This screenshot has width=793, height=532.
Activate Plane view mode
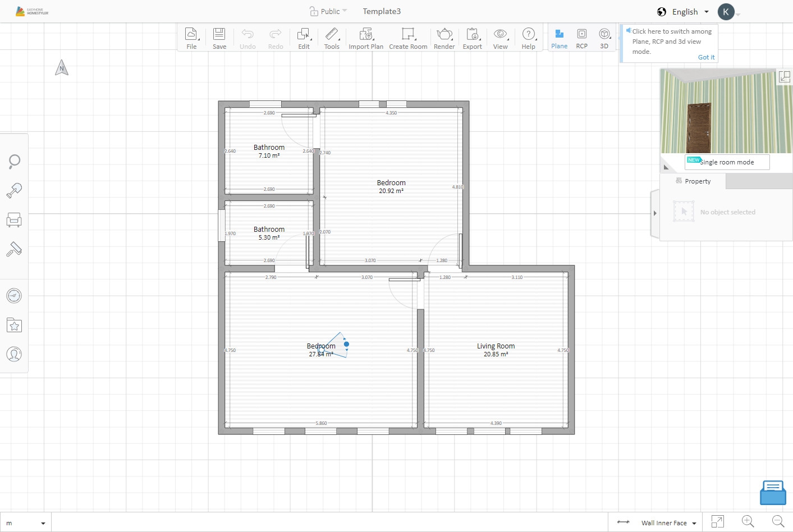click(x=559, y=38)
